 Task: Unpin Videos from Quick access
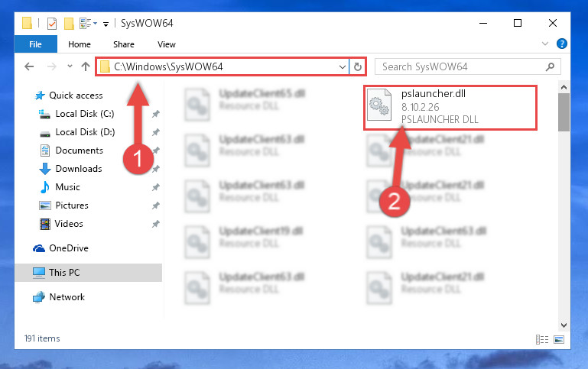coord(156,224)
